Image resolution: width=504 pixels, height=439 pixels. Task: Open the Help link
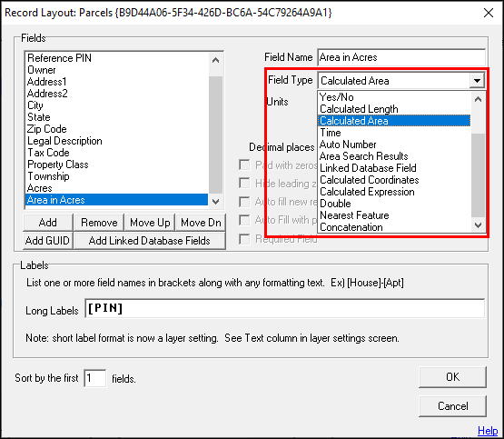[488, 430]
